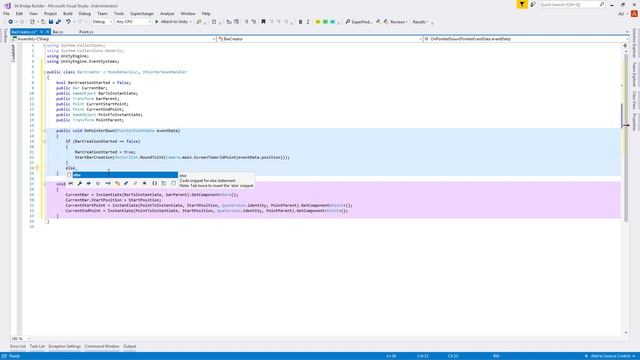
Task: Open the Analyze menu
Action: point(167,13)
